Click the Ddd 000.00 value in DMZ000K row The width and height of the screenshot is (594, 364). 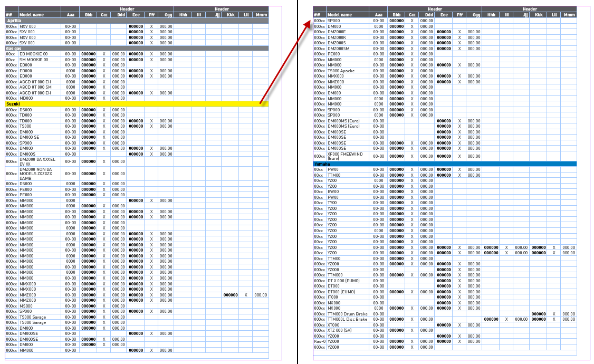pos(427,37)
